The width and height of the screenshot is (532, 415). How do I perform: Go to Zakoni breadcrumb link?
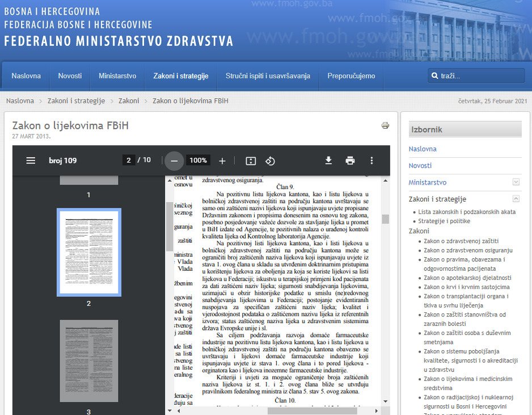pyautogui.click(x=129, y=101)
